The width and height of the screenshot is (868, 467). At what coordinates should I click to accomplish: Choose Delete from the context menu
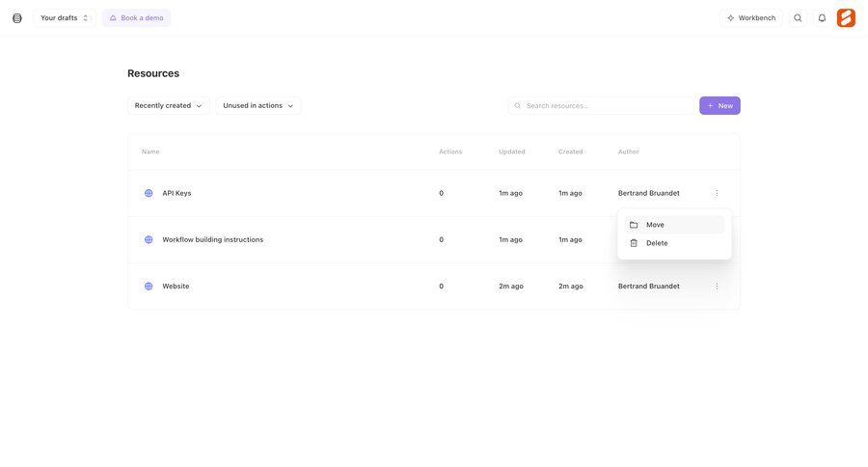674,243
